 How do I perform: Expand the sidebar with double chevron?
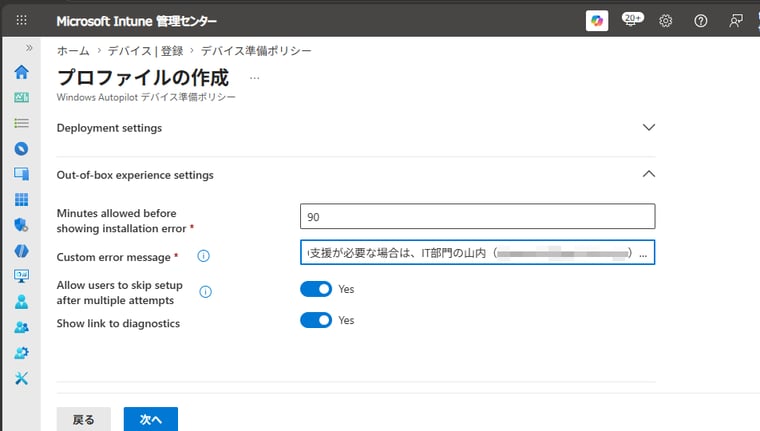coord(29,48)
